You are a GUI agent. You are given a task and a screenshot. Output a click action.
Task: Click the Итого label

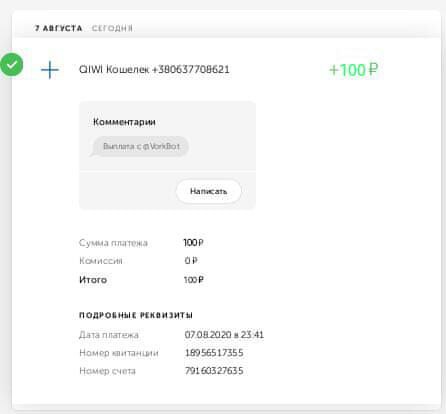(x=93, y=280)
